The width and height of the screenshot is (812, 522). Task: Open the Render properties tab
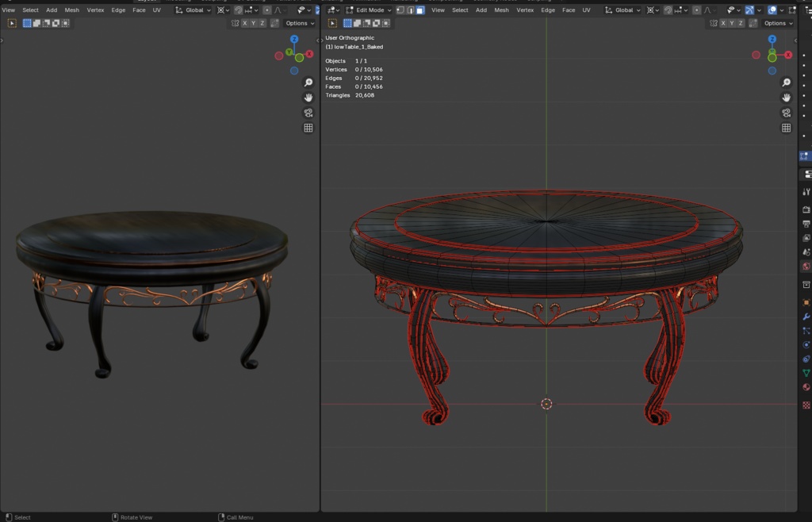pos(806,209)
